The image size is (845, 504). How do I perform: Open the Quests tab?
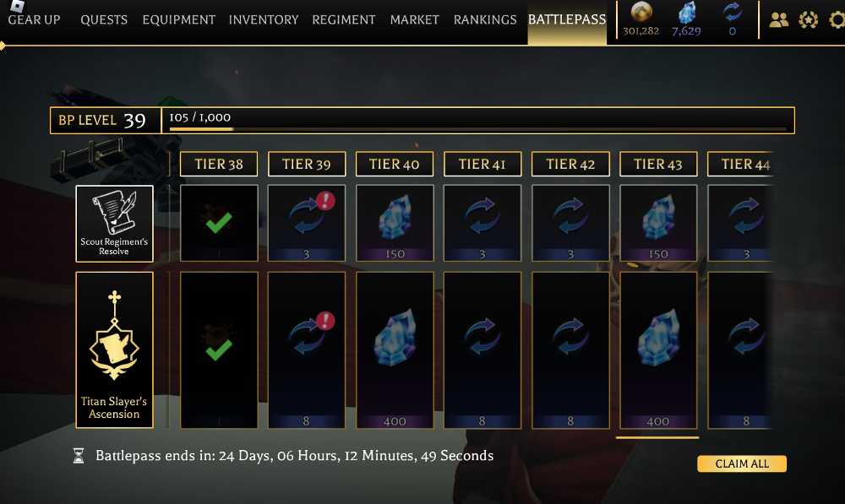[x=104, y=20]
